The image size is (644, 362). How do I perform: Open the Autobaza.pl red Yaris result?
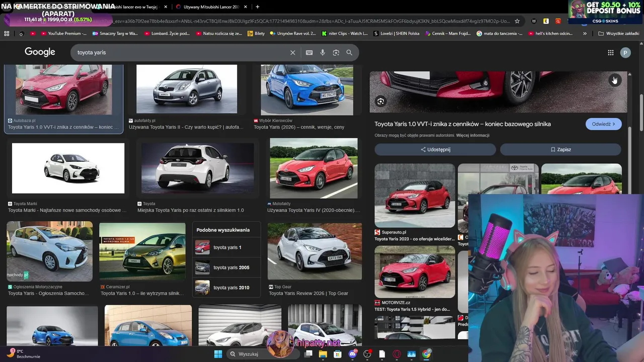point(64,89)
